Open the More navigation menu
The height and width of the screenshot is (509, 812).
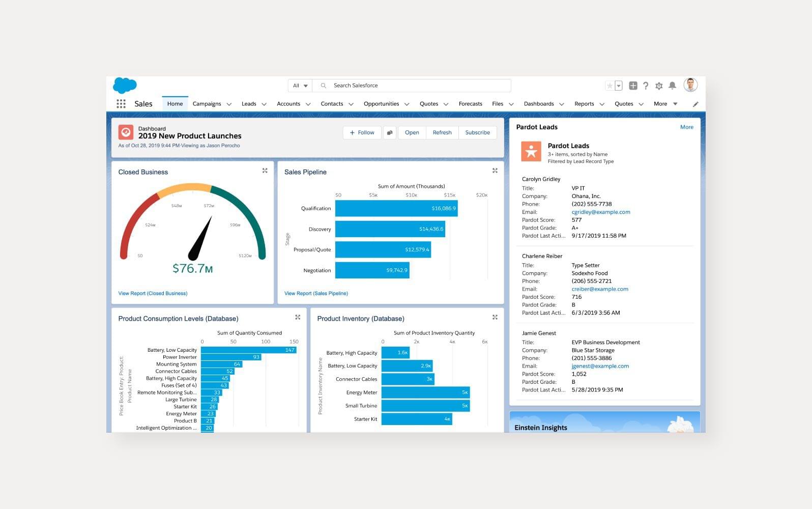click(665, 104)
